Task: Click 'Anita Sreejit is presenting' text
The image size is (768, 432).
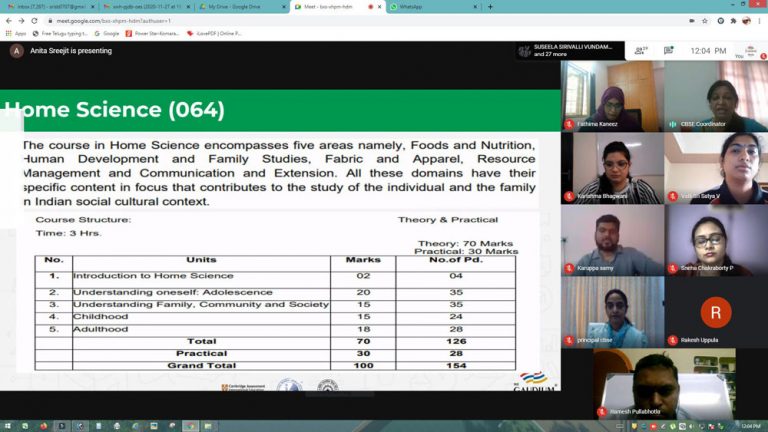Action: click(x=71, y=50)
